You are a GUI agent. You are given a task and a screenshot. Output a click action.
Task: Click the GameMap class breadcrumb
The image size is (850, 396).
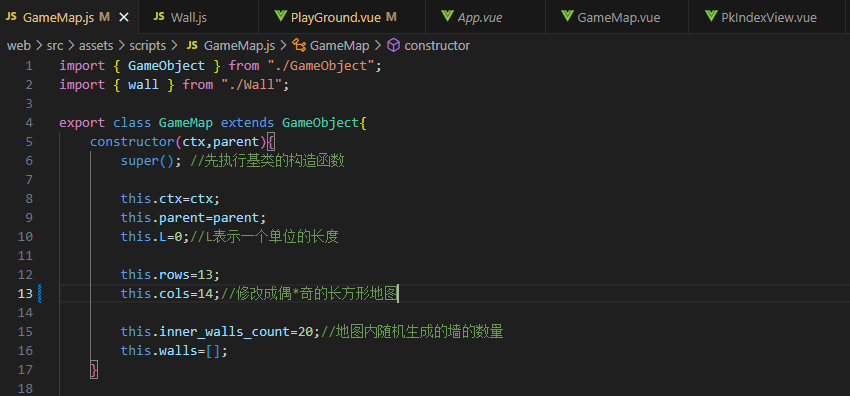point(339,46)
